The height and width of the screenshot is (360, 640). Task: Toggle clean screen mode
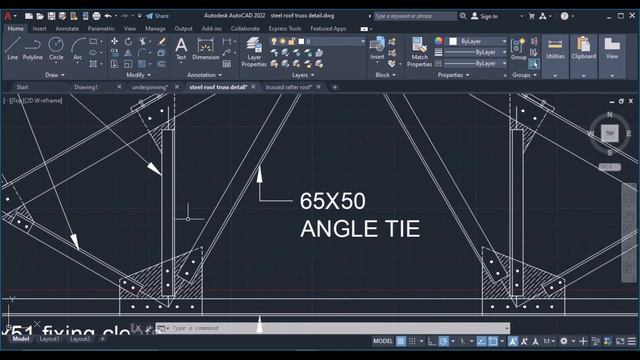[620, 341]
